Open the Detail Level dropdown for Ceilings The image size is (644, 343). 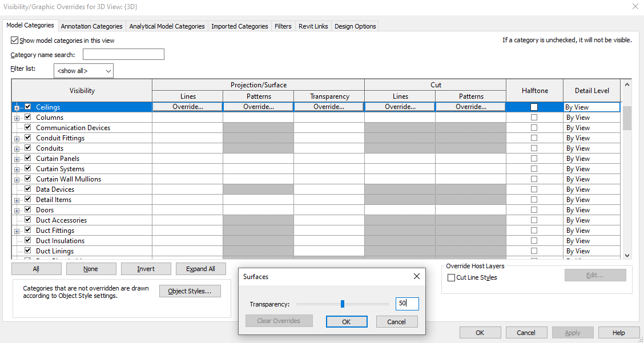click(x=591, y=106)
